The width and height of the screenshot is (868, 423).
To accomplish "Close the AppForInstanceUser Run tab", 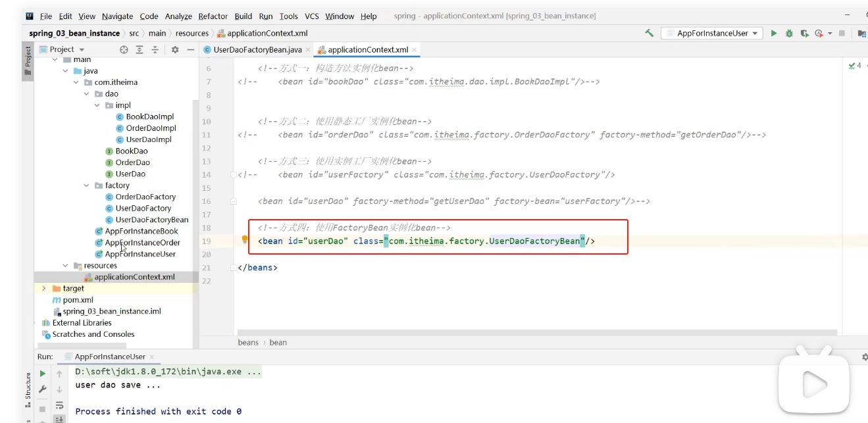I will pos(151,357).
